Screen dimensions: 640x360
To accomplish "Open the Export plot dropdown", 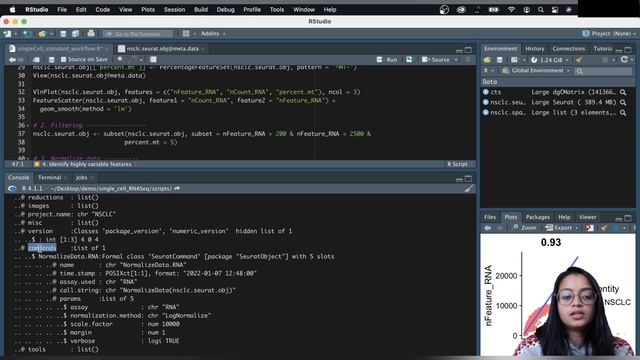I will [x=562, y=228].
